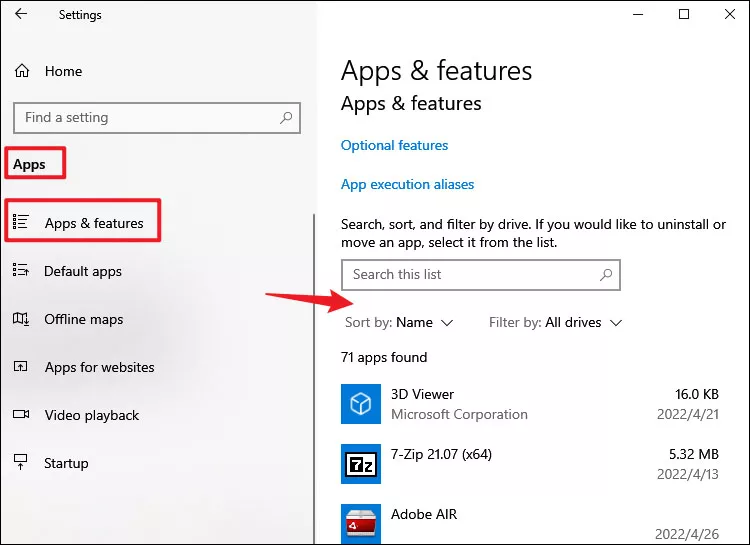Click the Apps section heading in sidebar
The image size is (750, 545).
(x=29, y=164)
